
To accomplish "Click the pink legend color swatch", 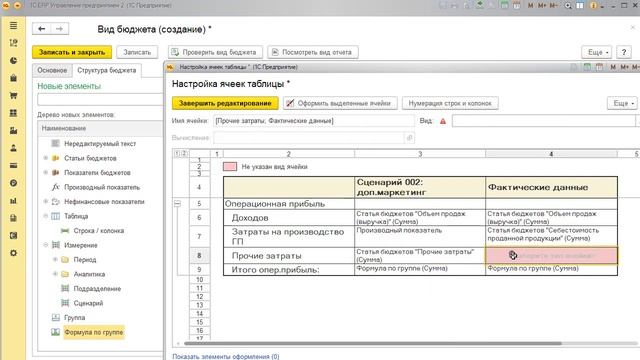I will coord(230,167).
